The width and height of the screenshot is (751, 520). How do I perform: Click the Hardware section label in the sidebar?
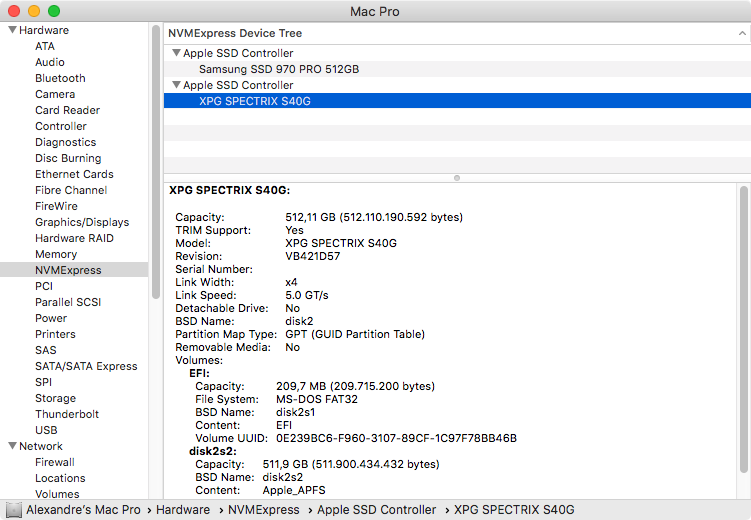pyautogui.click(x=44, y=30)
